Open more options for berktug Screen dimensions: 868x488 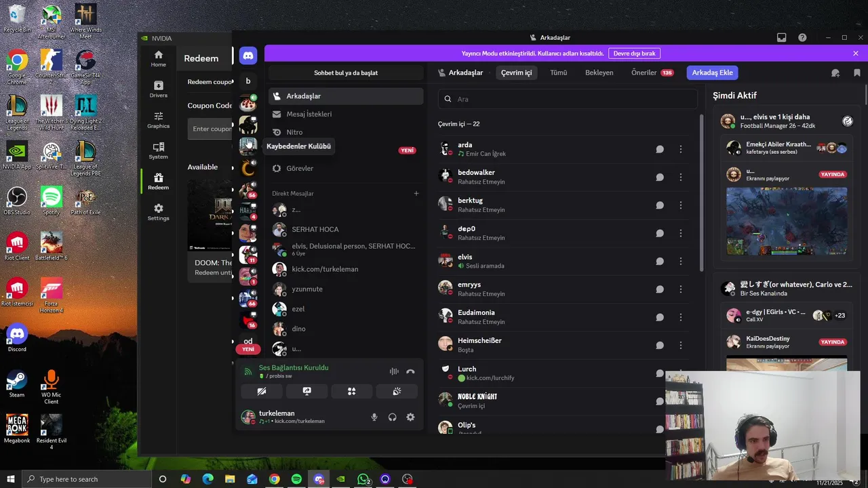click(681, 205)
